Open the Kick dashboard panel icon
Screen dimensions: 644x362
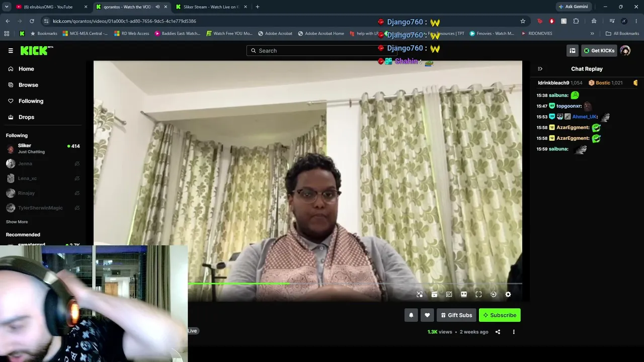click(x=573, y=51)
